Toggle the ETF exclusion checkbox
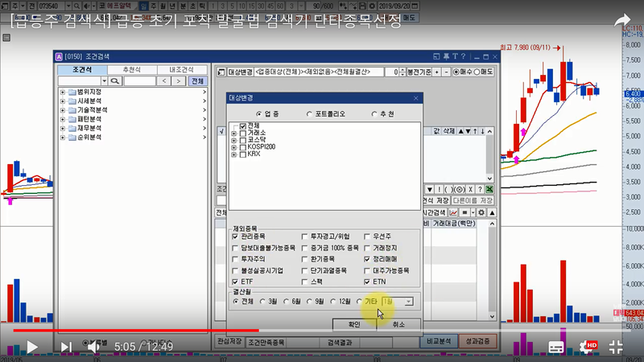The width and height of the screenshot is (644, 362). coord(235,282)
